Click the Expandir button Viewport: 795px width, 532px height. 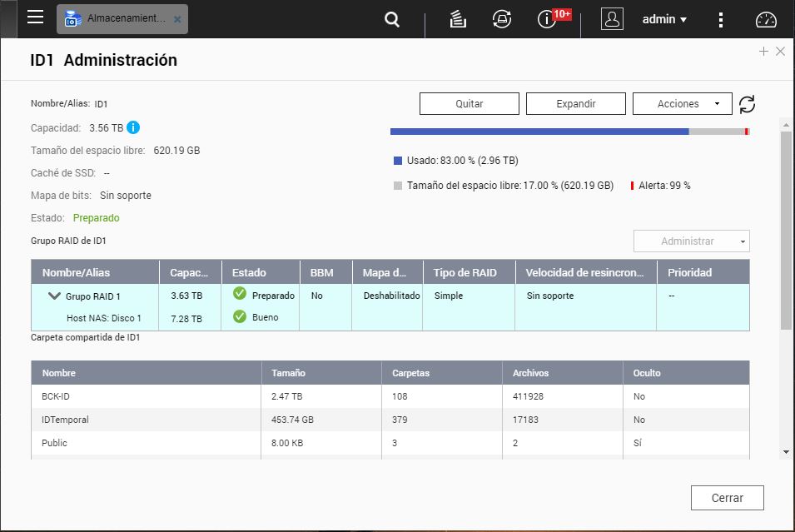click(x=575, y=104)
